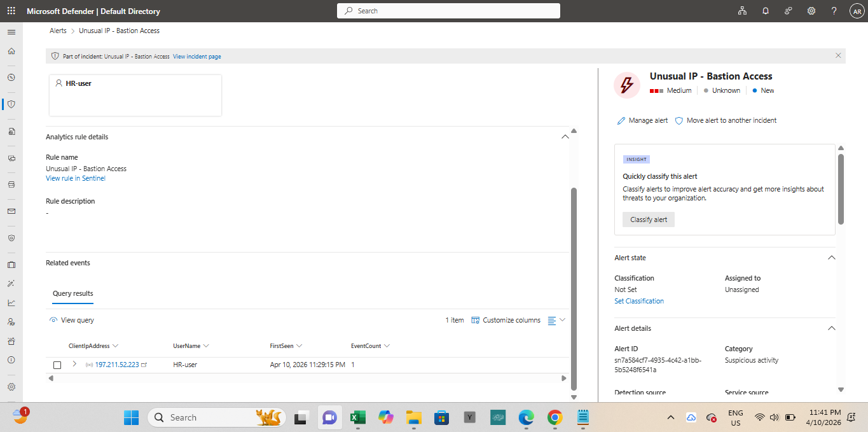Open Settings gear at sidebar bottom
868x432 pixels.
coord(11,387)
